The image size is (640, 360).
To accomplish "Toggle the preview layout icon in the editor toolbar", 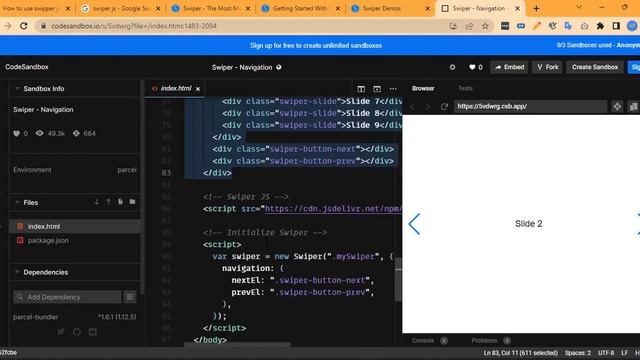I will (377, 89).
